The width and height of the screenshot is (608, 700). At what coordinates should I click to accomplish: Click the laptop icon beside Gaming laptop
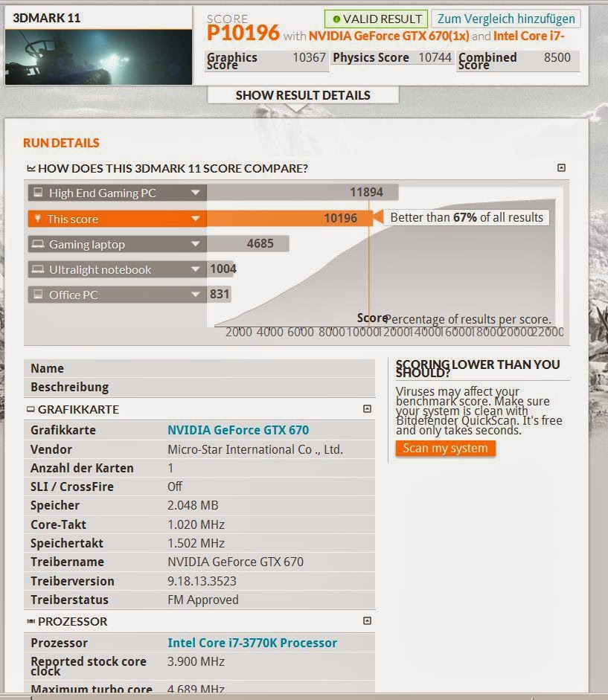tap(38, 244)
